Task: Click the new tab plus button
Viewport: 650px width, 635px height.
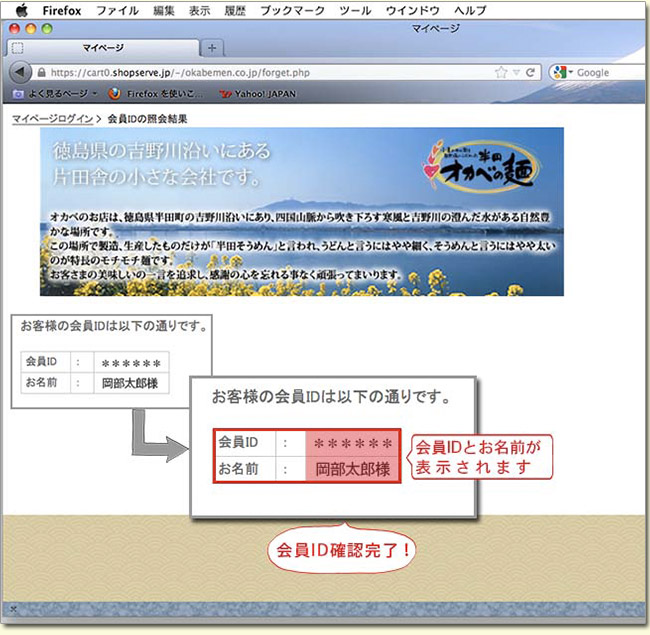Action: [x=213, y=47]
